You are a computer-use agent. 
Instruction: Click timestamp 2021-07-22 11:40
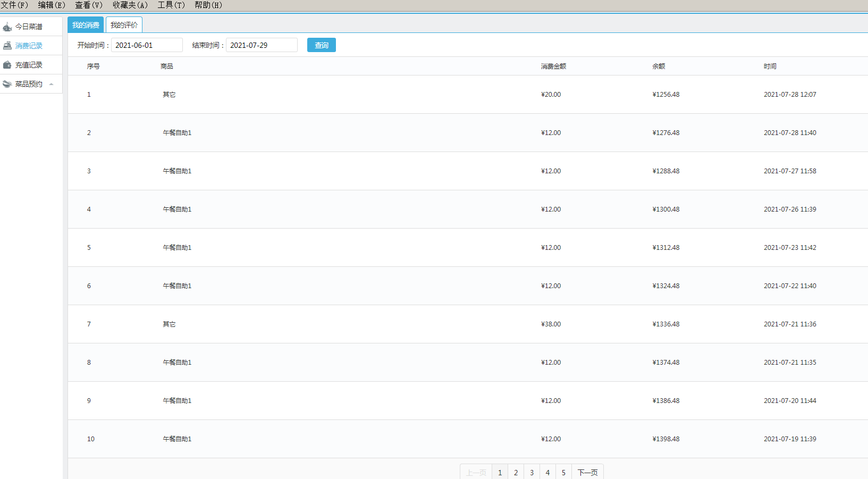pyautogui.click(x=790, y=286)
